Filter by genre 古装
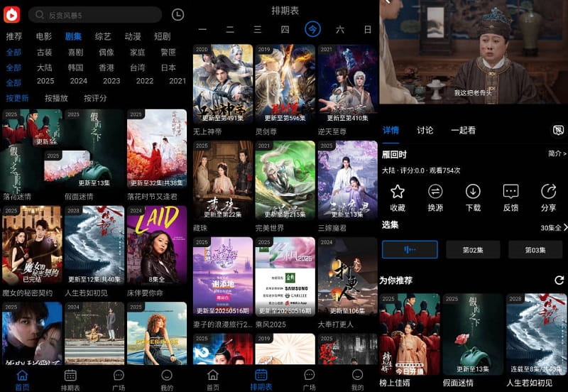This screenshot has width=568, height=392. tap(45, 52)
